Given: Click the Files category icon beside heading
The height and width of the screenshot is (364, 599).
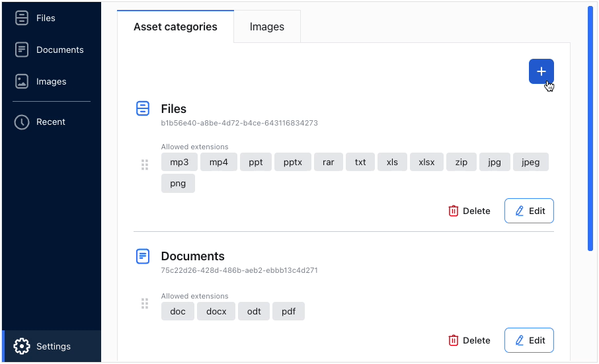Looking at the screenshot, I should pyautogui.click(x=143, y=108).
